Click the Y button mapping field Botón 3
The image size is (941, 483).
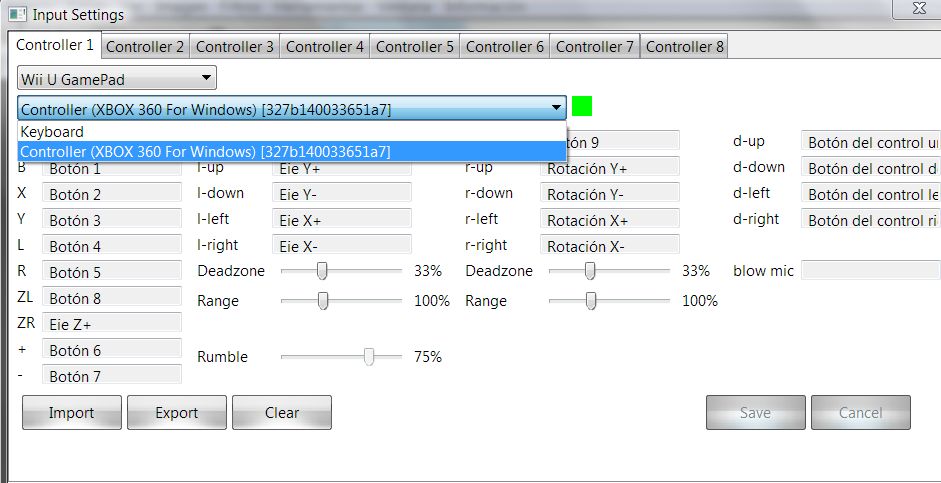(x=112, y=220)
